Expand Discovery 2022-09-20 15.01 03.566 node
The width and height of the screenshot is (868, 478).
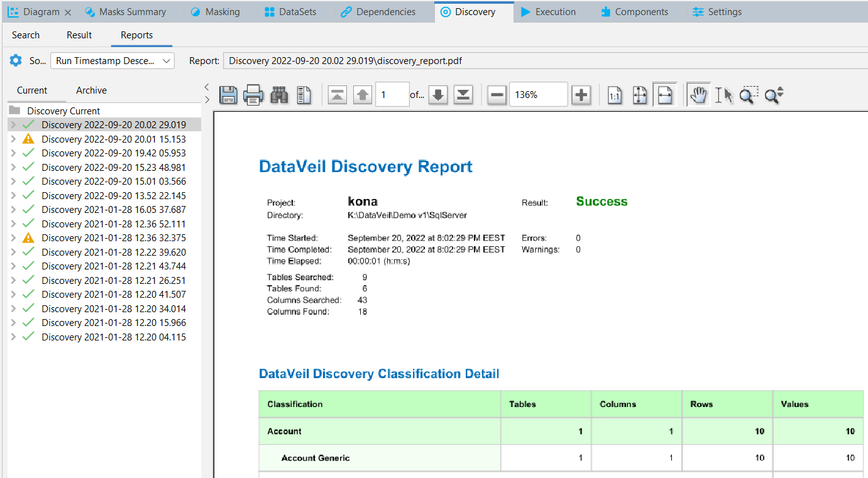point(13,182)
